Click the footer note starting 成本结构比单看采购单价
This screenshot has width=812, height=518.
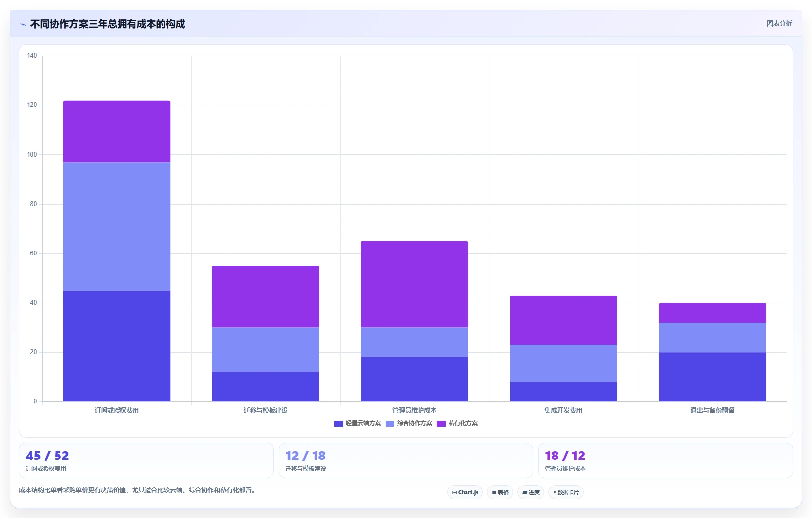click(x=137, y=490)
